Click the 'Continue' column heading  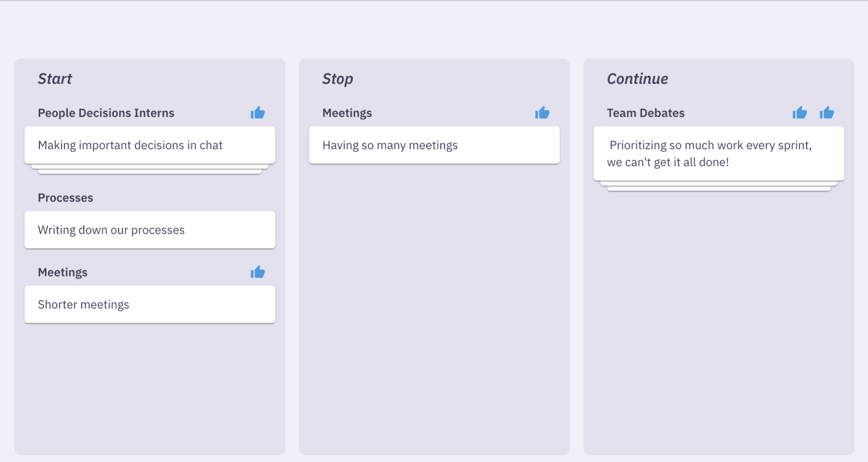[x=637, y=79]
